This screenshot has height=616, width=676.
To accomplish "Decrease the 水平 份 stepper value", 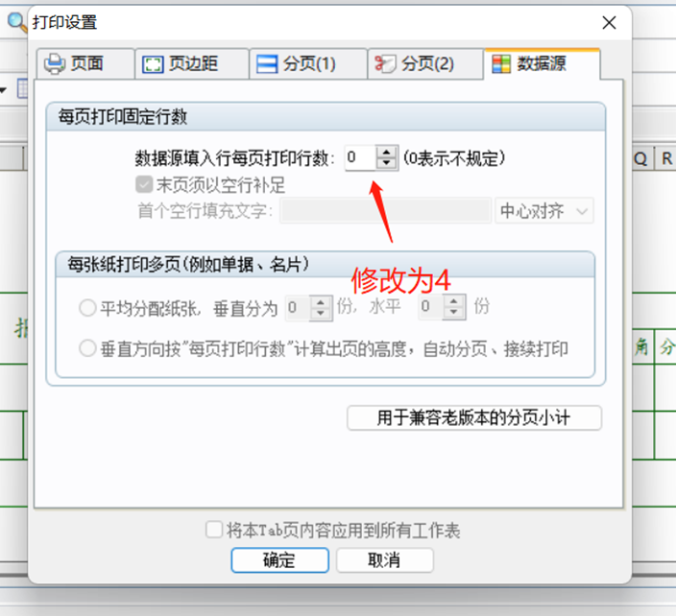I will pos(454,312).
